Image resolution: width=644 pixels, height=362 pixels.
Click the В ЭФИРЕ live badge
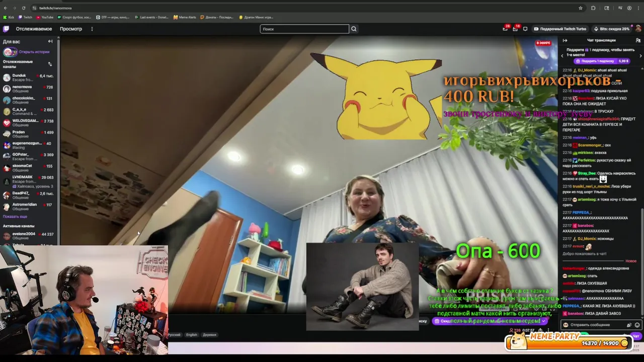point(543,43)
